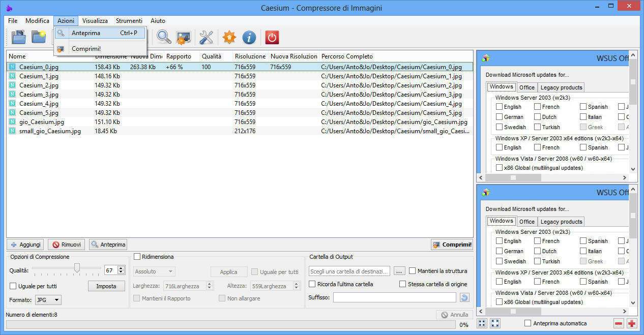Open the Formato JPG dropdown
Screen dimensions: 644x335
pyautogui.click(x=48, y=300)
